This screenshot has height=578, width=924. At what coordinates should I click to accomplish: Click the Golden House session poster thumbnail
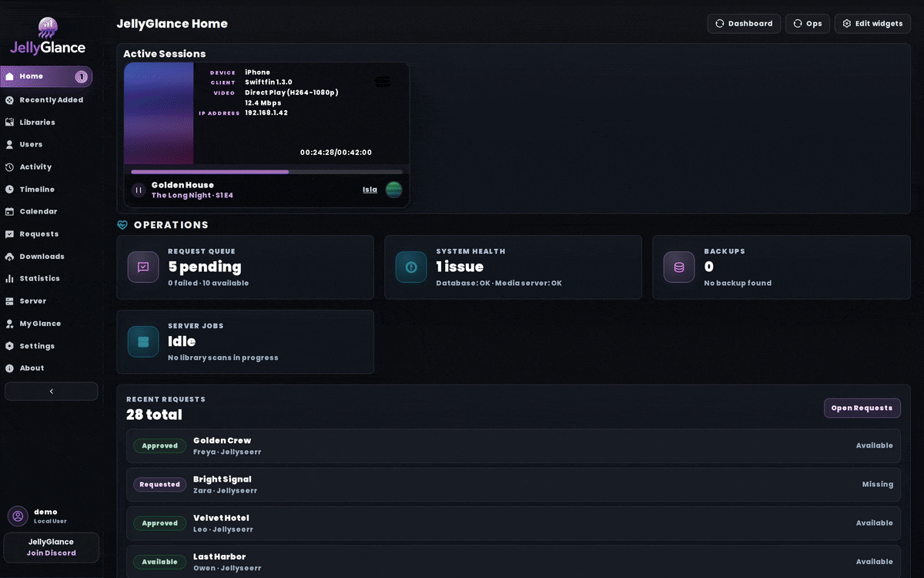click(x=159, y=113)
